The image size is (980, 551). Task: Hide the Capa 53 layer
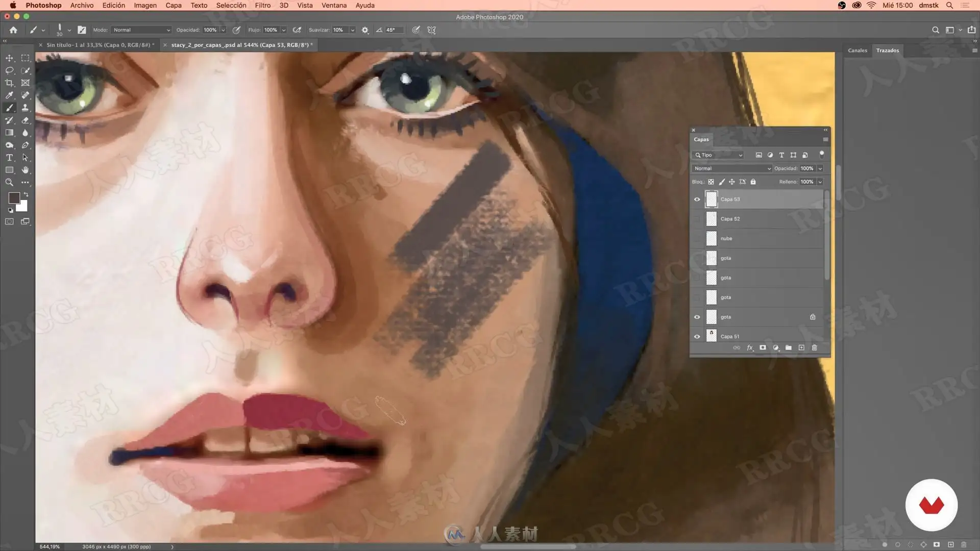click(x=697, y=199)
